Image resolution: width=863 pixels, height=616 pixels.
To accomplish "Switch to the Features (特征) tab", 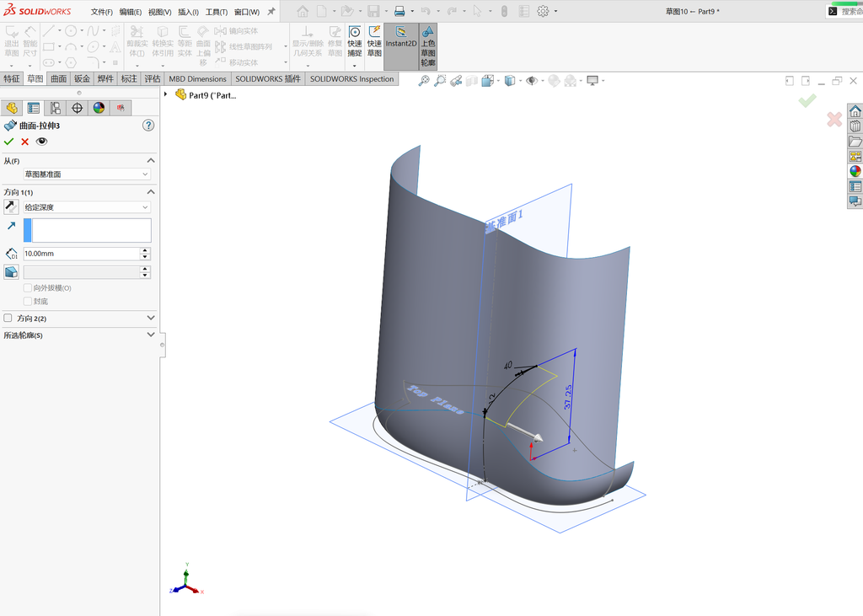I will [12, 78].
